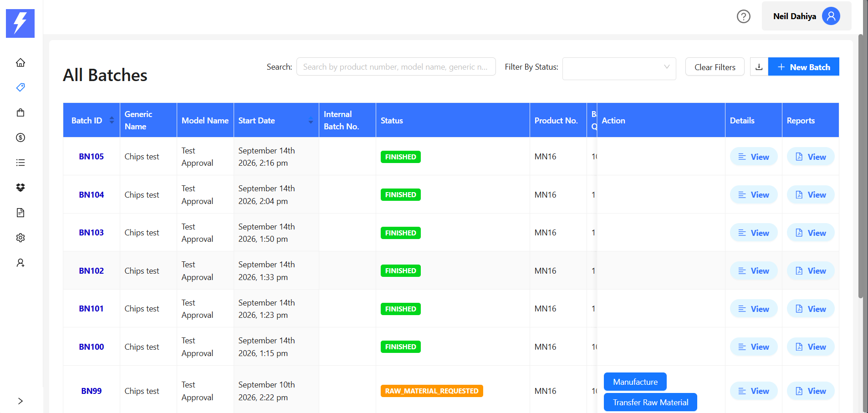Open batch BN102 link
Viewport: 868px width, 413px height.
pyautogui.click(x=92, y=271)
